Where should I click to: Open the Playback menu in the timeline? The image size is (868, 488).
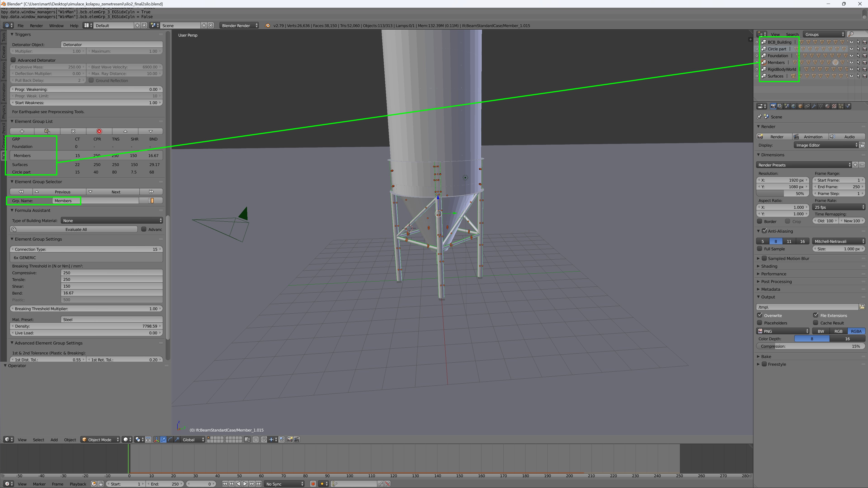(78, 484)
